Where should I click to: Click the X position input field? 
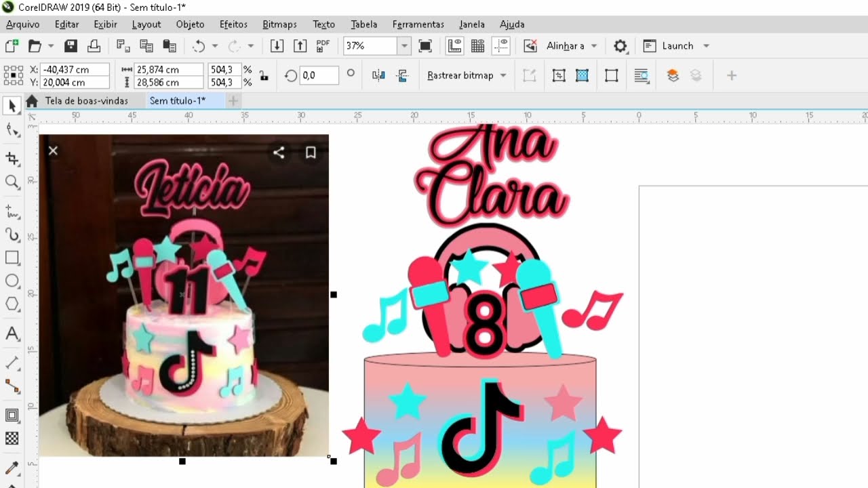75,70
